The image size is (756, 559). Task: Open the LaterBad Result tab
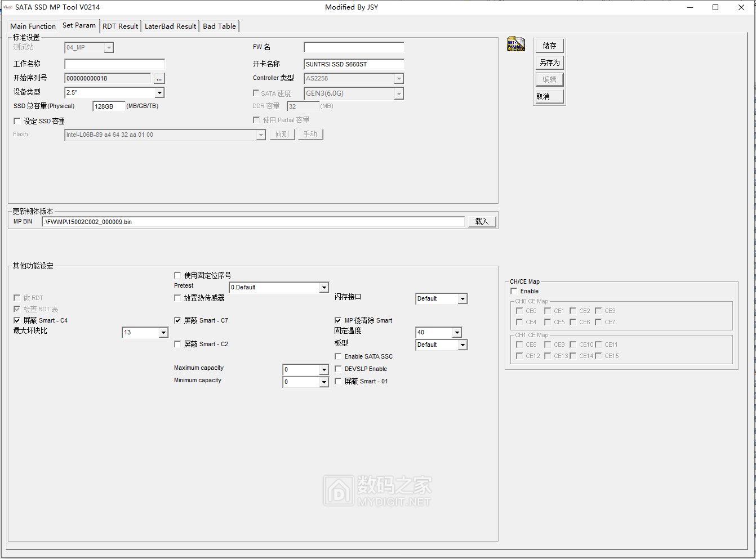[x=170, y=26]
